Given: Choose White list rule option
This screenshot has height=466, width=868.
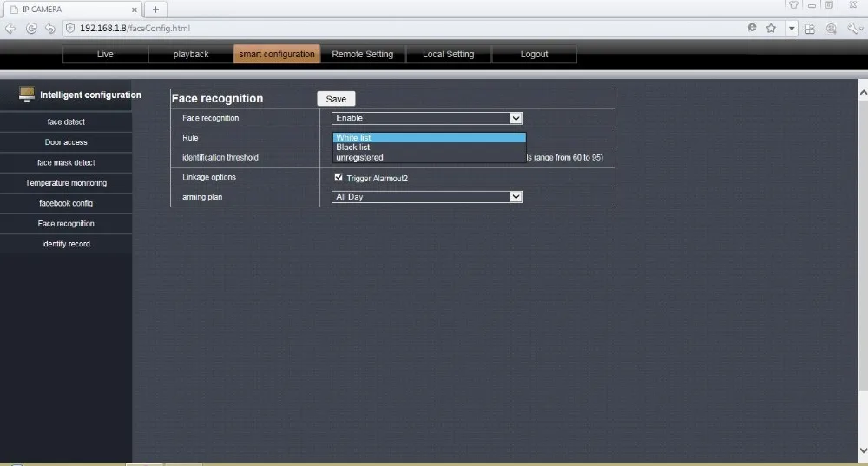Looking at the screenshot, I should point(429,138).
